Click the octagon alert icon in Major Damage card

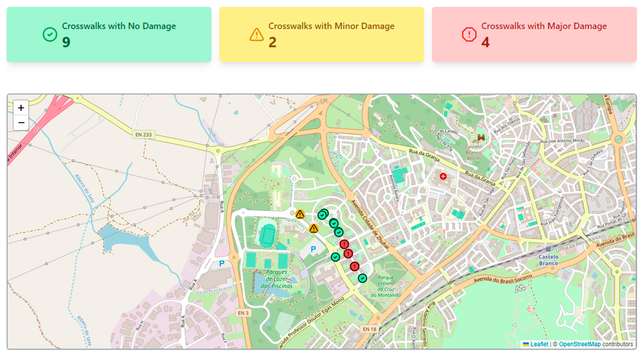click(x=469, y=34)
